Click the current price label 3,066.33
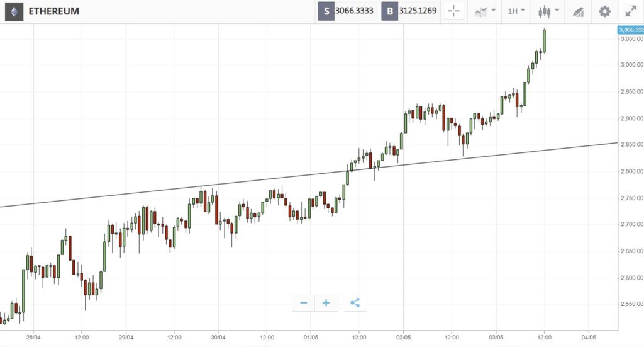This screenshot has height=347, width=644. pyautogui.click(x=631, y=30)
